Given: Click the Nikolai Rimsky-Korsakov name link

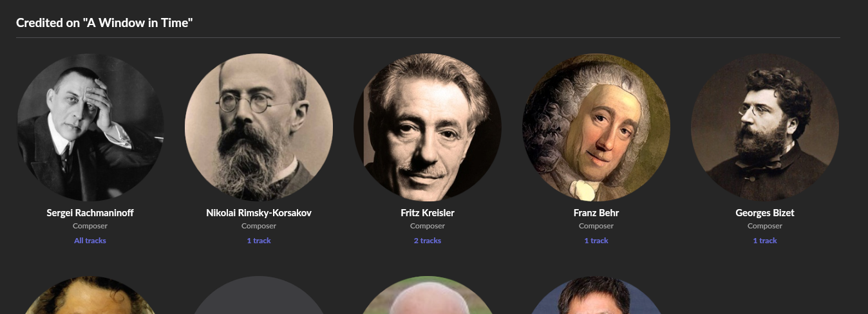Looking at the screenshot, I should coord(259,213).
